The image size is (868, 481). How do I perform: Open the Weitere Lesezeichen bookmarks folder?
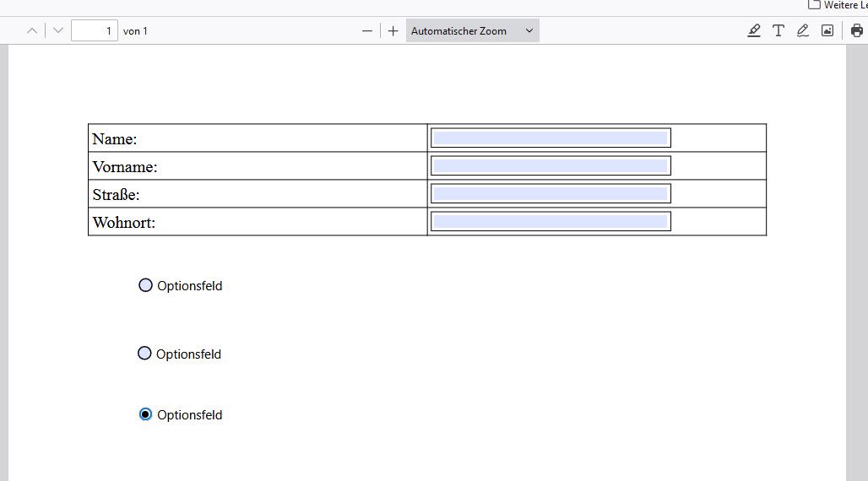click(x=836, y=5)
